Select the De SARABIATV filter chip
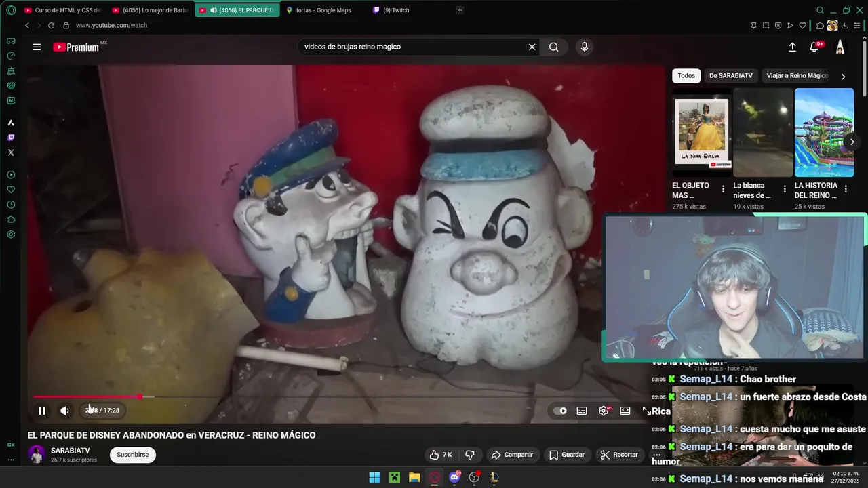The width and height of the screenshot is (868, 488). coord(731,76)
